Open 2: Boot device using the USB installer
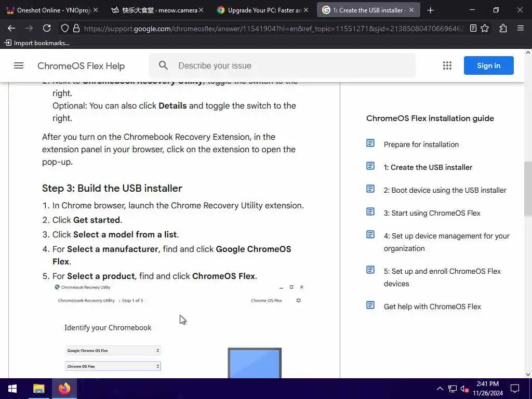The height and width of the screenshot is (399, 532). tap(445, 190)
